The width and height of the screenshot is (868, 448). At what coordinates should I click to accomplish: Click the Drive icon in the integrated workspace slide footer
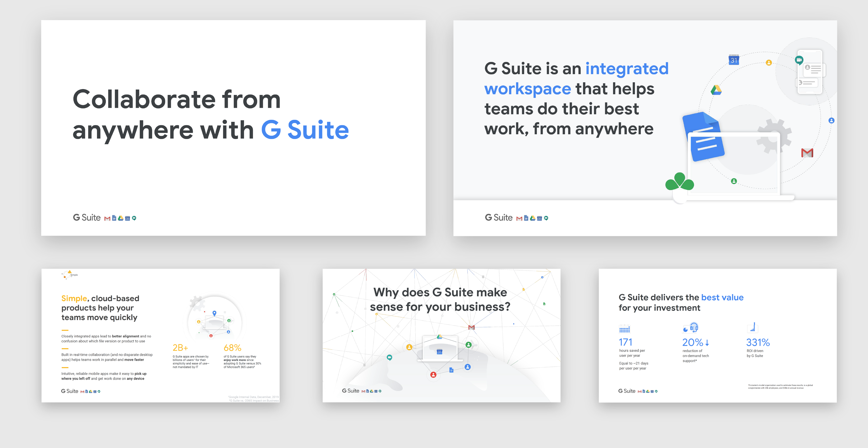(533, 218)
